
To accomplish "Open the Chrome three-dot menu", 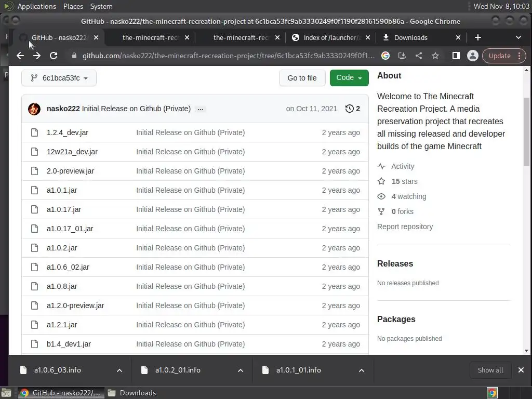I will pos(520,56).
